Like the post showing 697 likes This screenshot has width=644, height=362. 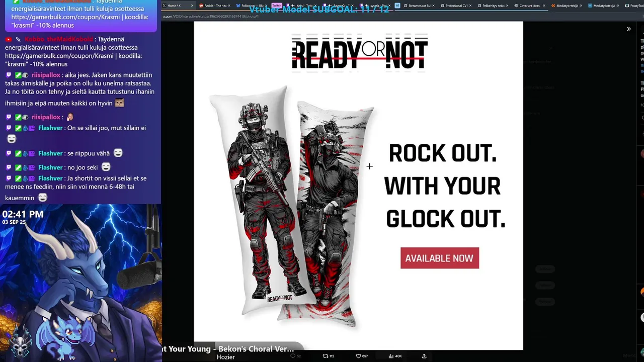pyautogui.click(x=361, y=356)
